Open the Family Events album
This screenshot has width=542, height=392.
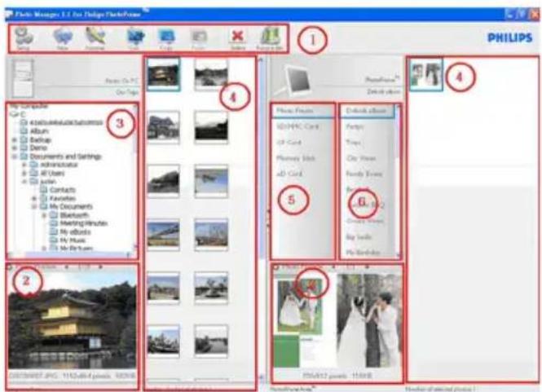[364, 174]
